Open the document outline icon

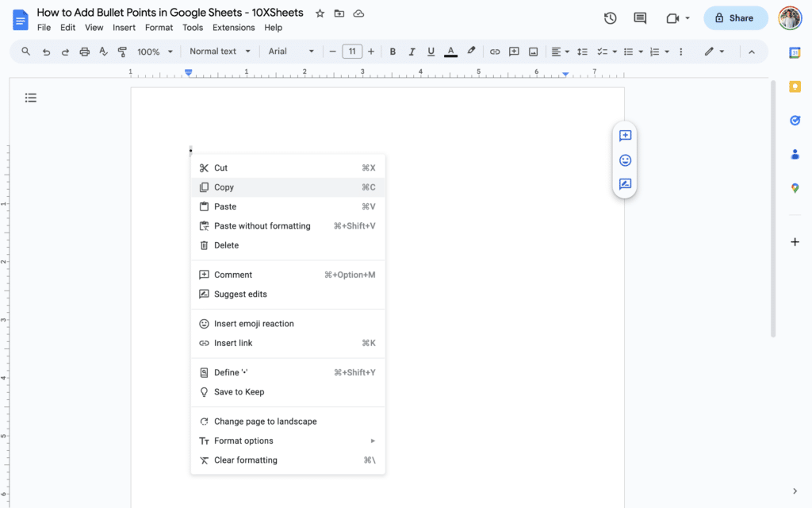31,98
